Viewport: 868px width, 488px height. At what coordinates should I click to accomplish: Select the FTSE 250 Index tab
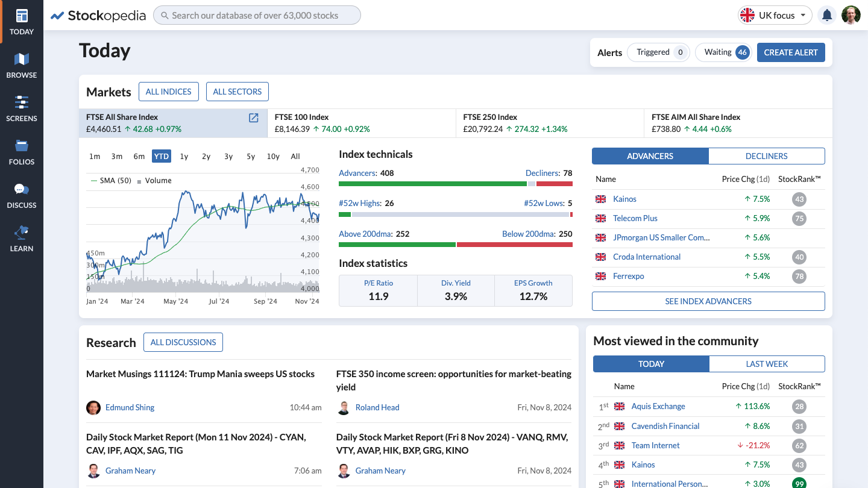tap(550, 123)
